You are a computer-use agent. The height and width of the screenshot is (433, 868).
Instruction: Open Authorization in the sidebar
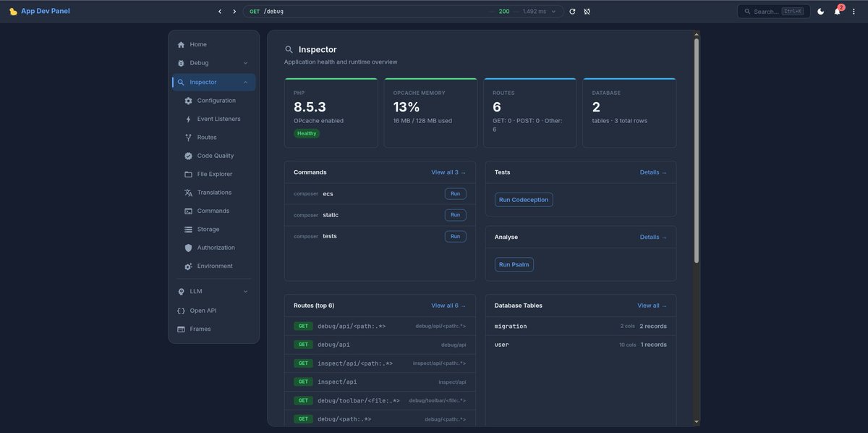pos(214,248)
